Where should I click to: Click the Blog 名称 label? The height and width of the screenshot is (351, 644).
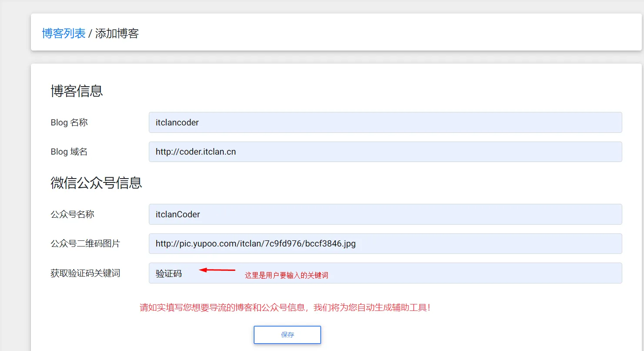[69, 122]
